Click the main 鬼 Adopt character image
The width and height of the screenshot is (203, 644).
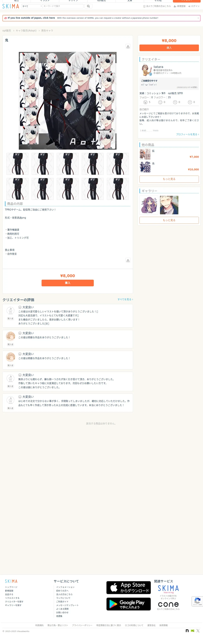pyautogui.click(x=68, y=101)
